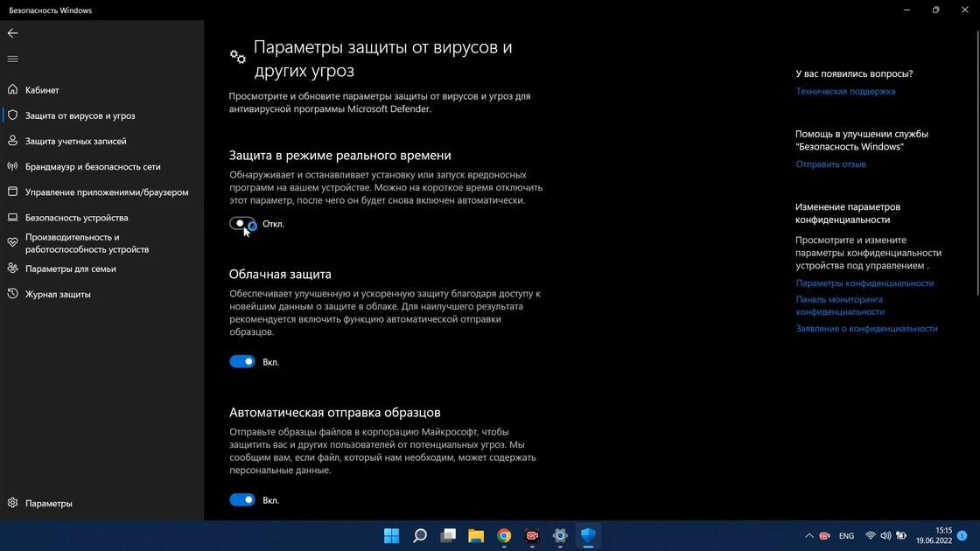Open volume tray icon
Viewport: 980px width, 551px height.
click(885, 536)
